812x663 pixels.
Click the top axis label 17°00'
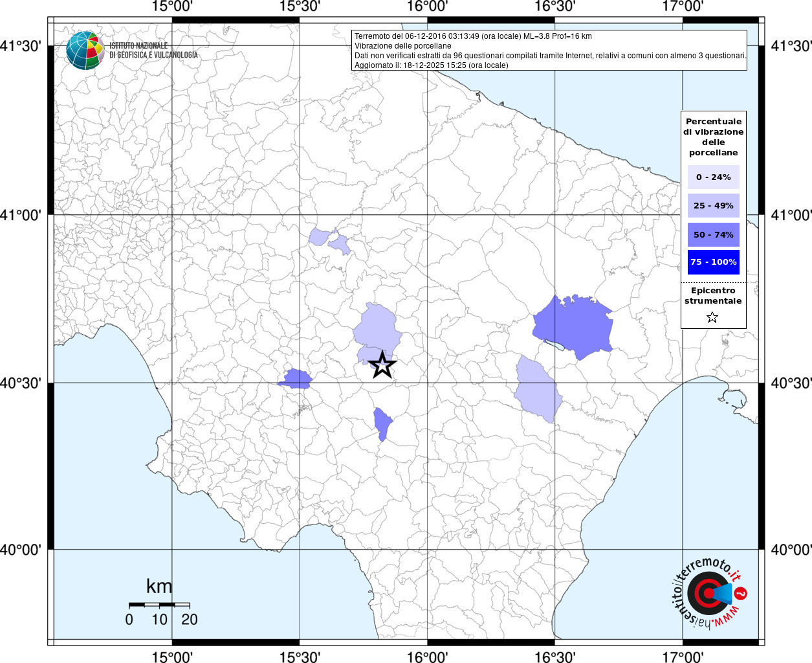click(x=683, y=6)
